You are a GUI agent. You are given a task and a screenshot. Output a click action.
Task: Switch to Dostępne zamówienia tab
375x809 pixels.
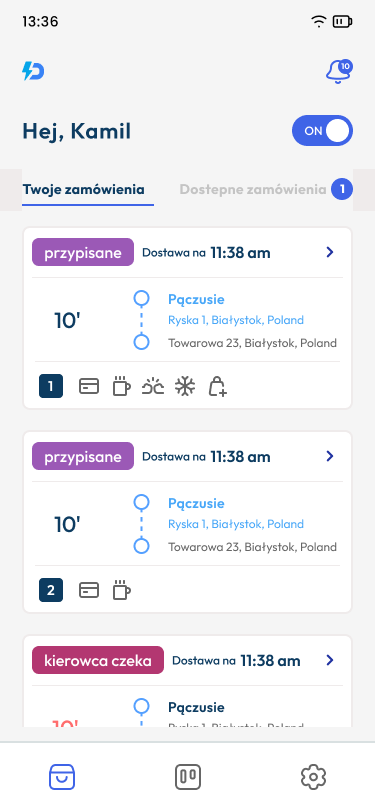point(253,189)
